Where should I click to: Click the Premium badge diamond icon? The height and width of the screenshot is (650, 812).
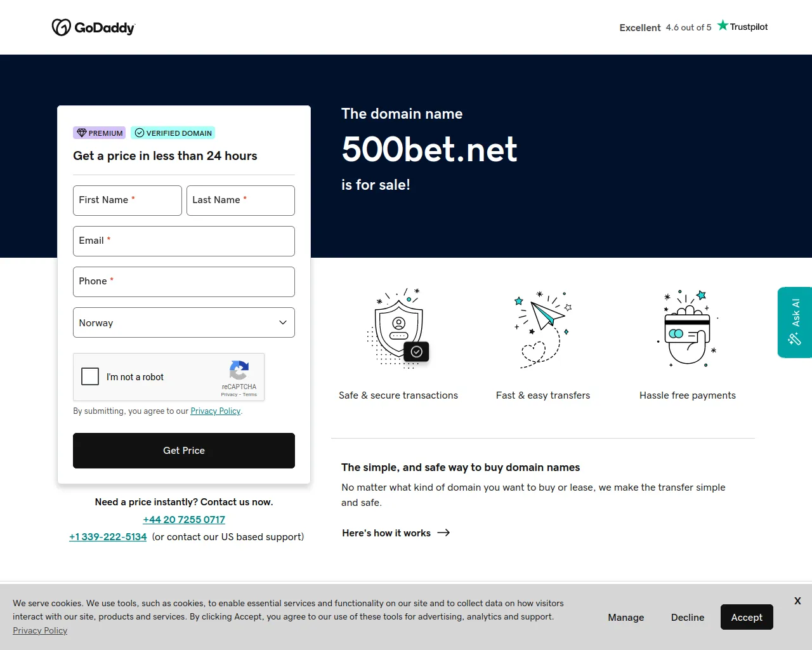pos(82,133)
